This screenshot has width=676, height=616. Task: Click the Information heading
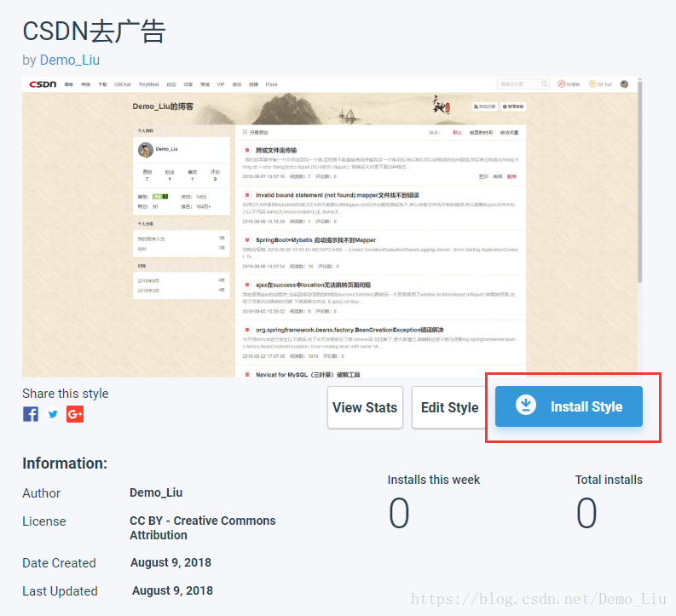point(65,463)
